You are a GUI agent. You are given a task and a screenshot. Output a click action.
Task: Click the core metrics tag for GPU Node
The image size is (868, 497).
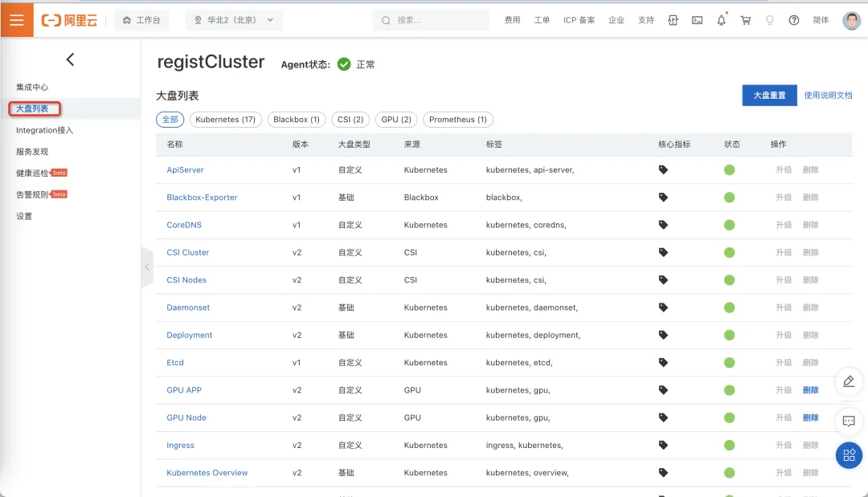tap(663, 418)
